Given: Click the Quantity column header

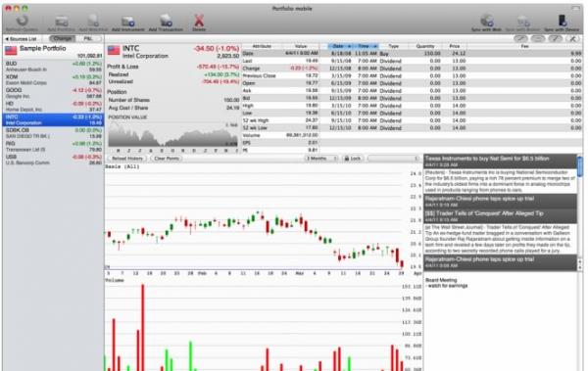Looking at the screenshot, I should (425, 46).
